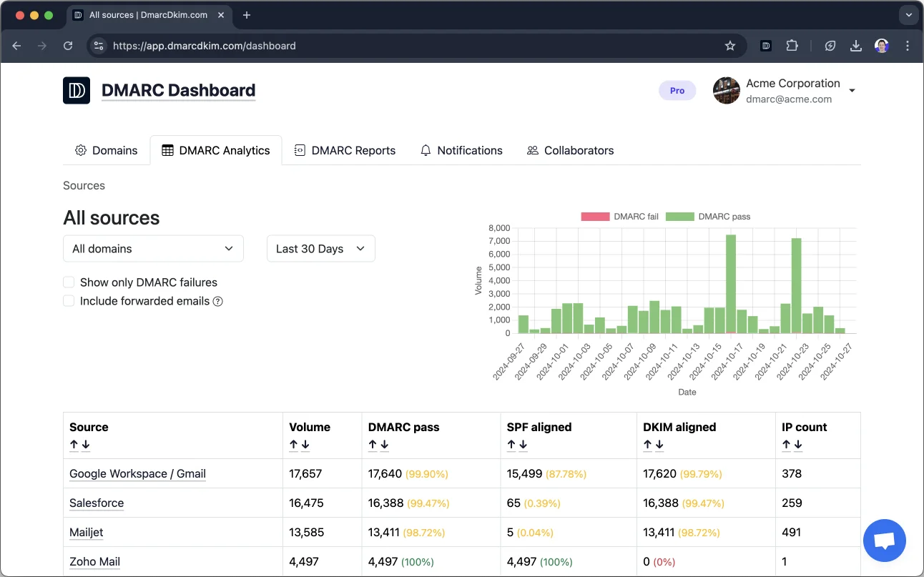Open browser extensions puzzle icon
The image size is (924, 577).
tap(792, 46)
